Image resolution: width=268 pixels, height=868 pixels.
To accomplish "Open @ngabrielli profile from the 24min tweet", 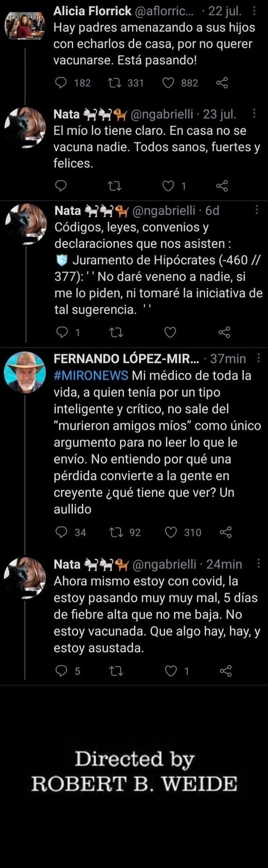I will [x=164, y=564].
